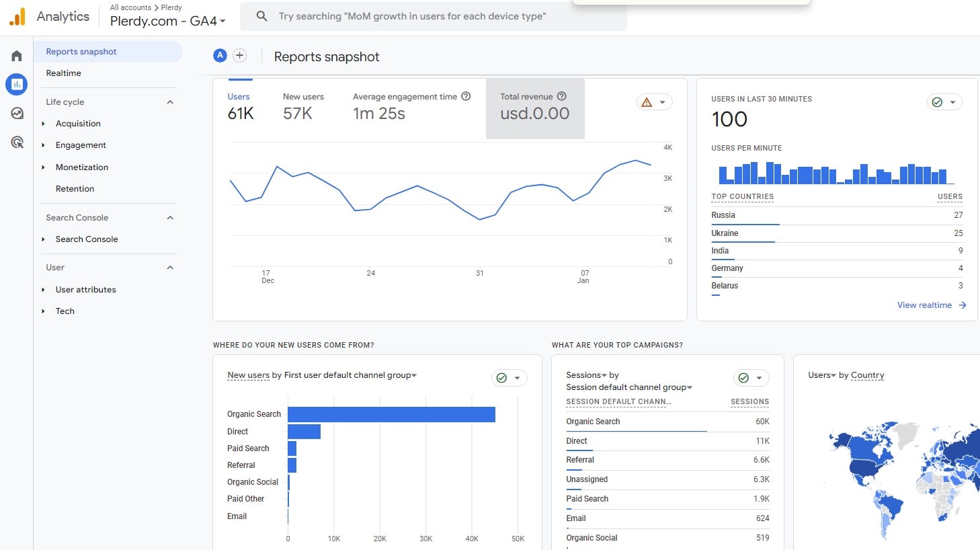Click the Ukraine row in top countries
This screenshot has width=980, height=550.
click(837, 233)
